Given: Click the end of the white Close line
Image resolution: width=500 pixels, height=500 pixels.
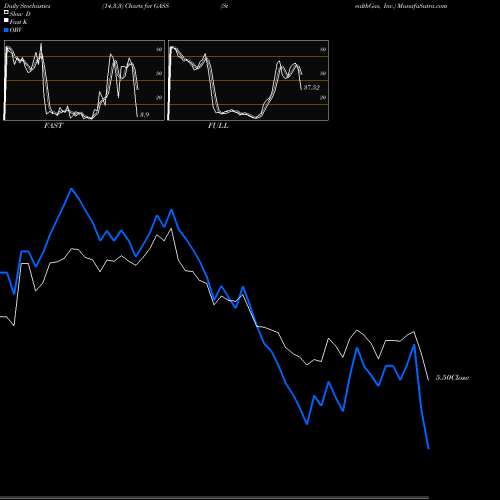Looking at the screenshot, I should click(x=428, y=380).
